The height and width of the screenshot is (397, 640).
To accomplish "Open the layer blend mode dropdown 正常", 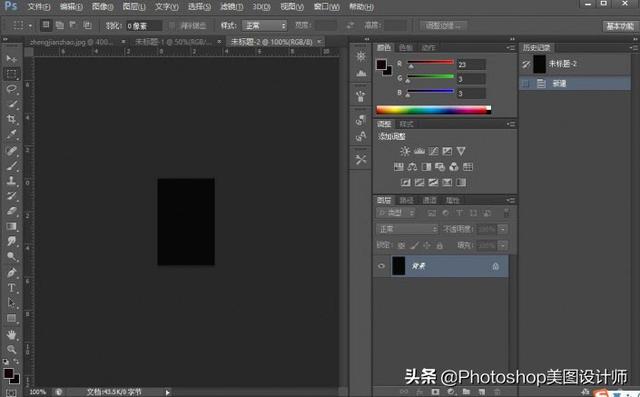I will [x=407, y=229].
